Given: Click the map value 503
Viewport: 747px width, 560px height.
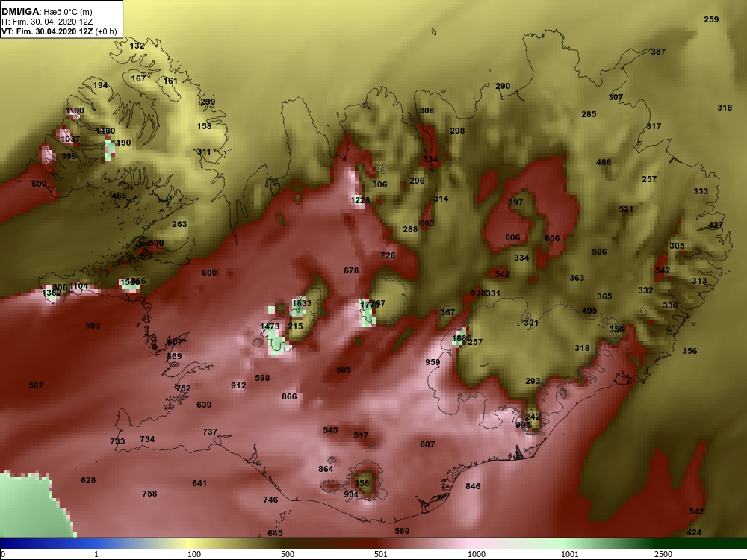Looking at the screenshot, I should click(x=93, y=326).
